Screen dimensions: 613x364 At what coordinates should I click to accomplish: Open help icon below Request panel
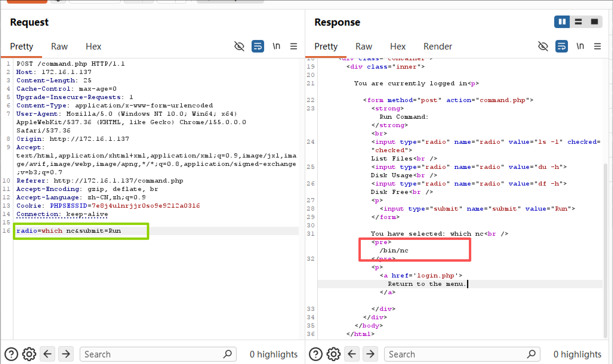11,354
